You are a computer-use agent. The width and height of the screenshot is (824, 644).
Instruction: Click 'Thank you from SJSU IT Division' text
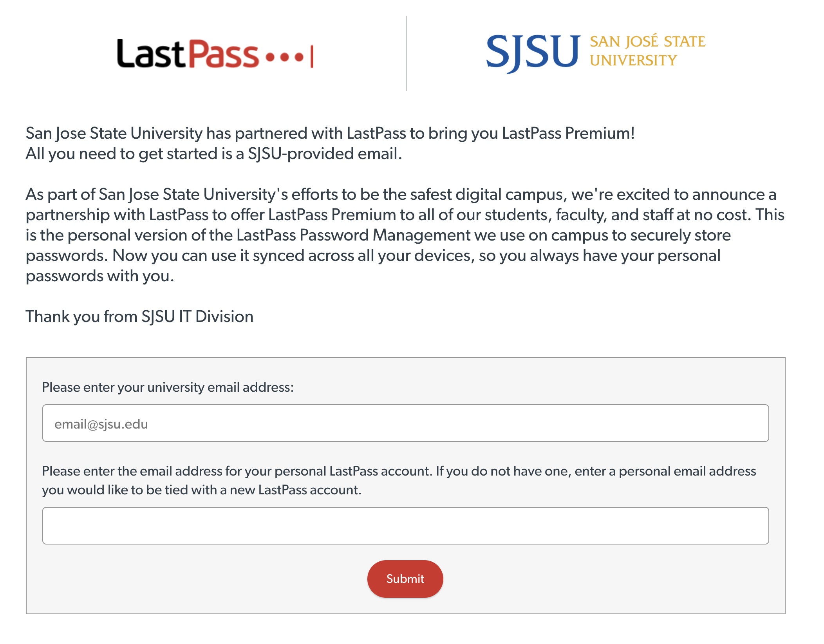coord(139,317)
